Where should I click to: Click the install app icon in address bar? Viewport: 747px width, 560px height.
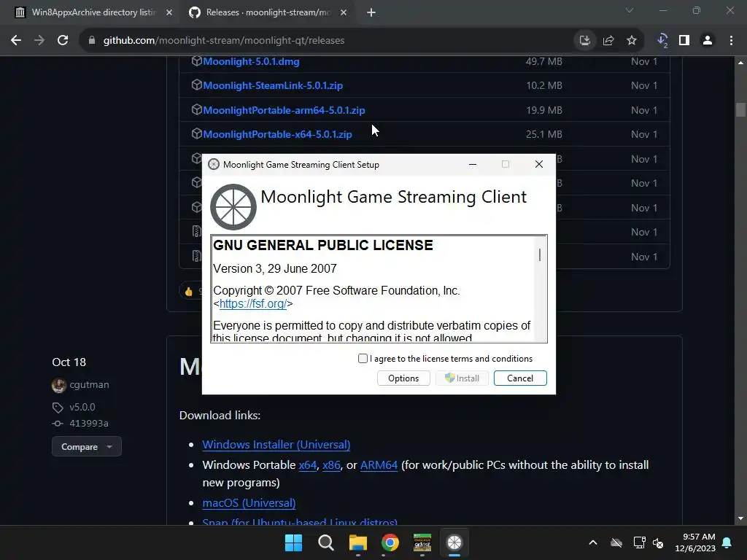[x=584, y=41]
